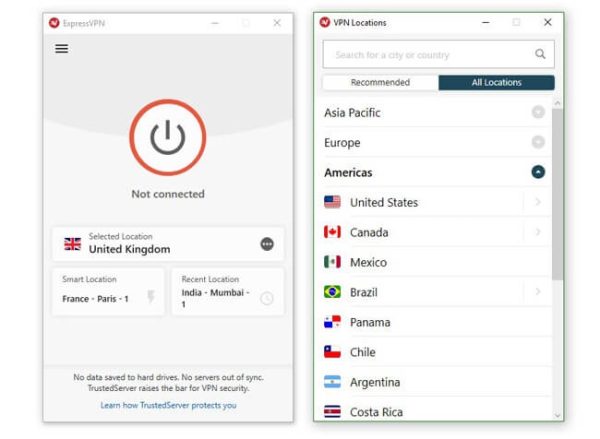Close the VPN Locations window

click(548, 22)
